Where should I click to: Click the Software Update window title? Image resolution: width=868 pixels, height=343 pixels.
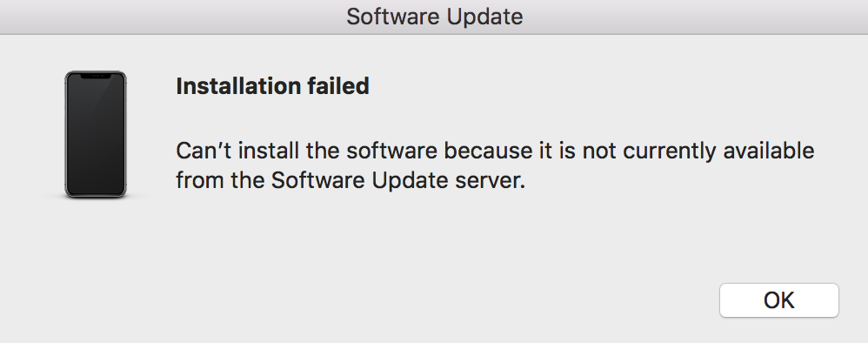point(435,17)
